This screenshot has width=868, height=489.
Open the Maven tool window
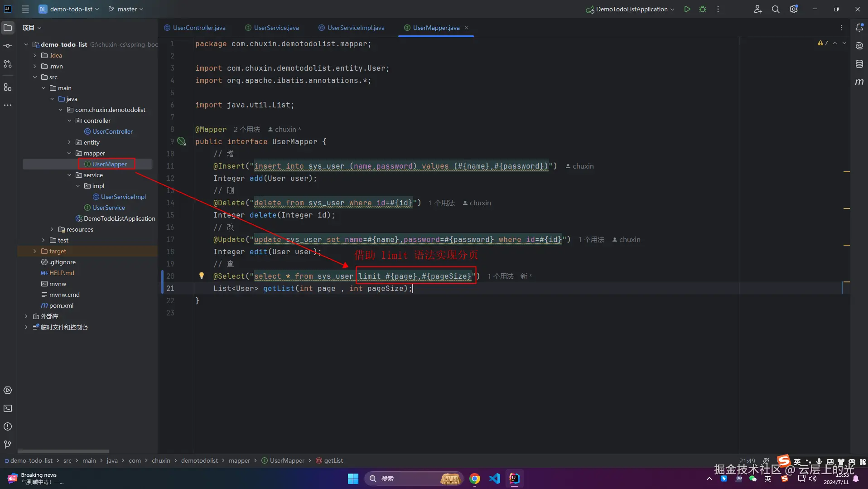point(859,82)
